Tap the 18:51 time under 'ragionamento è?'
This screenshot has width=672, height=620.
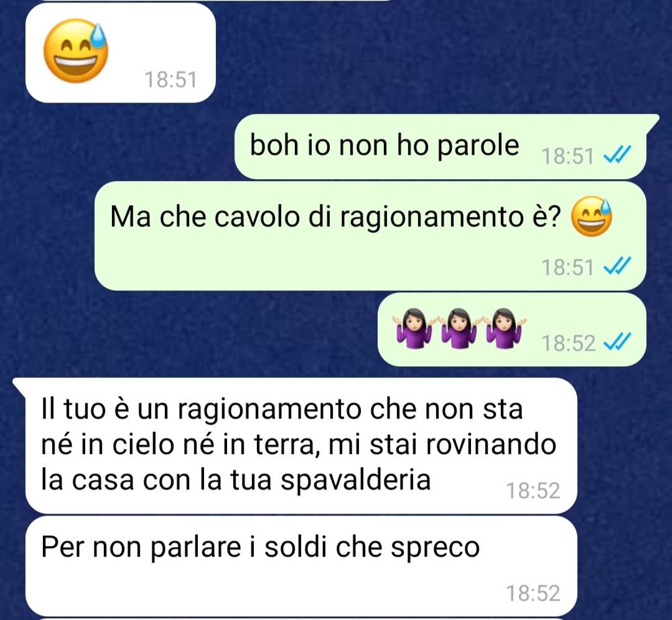[x=568, y=267]
